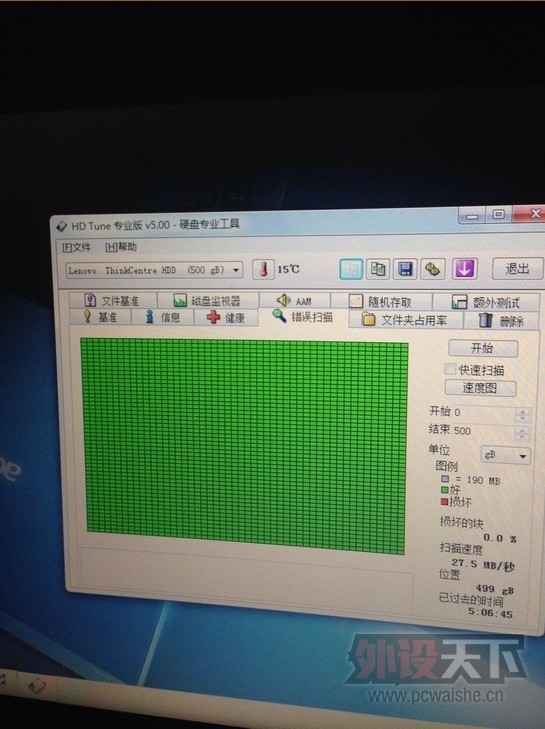
Task: Expand the Lenovo ThinkCentre HDD drive dropdown
Action: [x=236, y=270]
